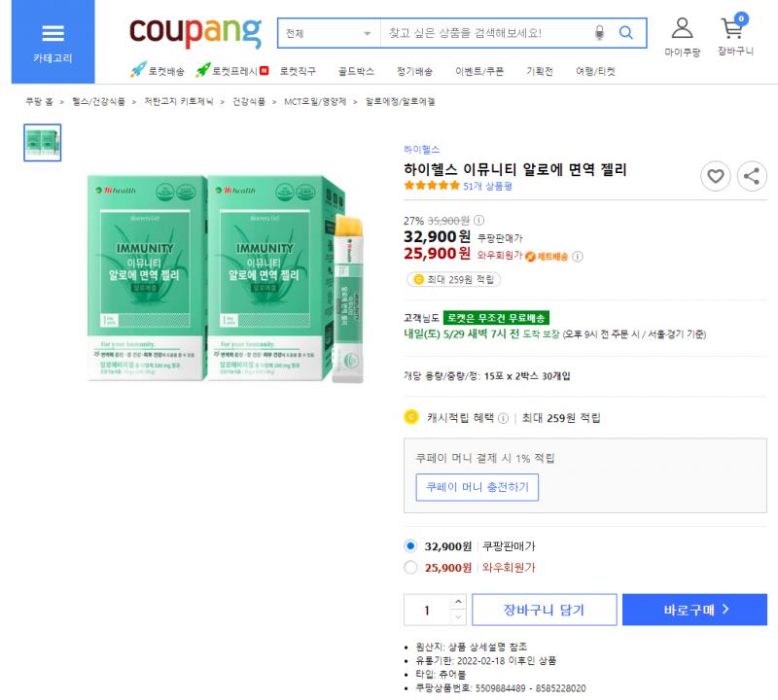Screen dimensions: 778x700
Task: Open 기획전 menu item
Action: click(x=540, y=71)
